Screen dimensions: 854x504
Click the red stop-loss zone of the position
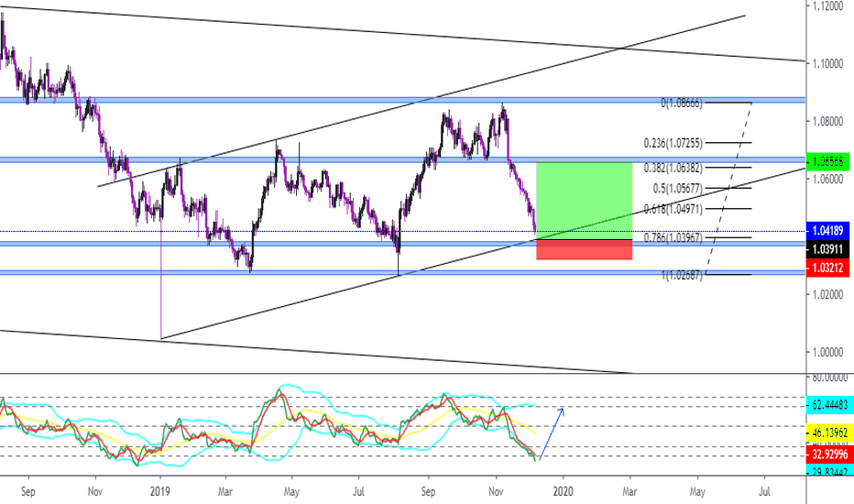(582, 249)
